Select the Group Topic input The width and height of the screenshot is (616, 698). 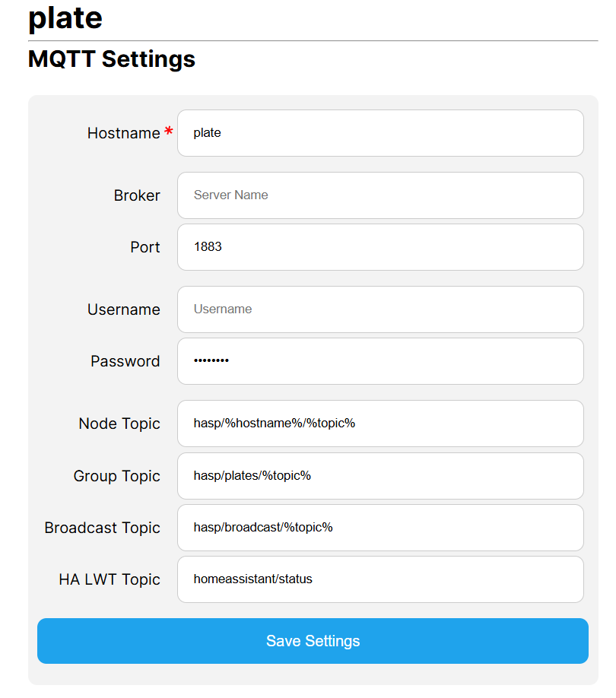[380, 476]
